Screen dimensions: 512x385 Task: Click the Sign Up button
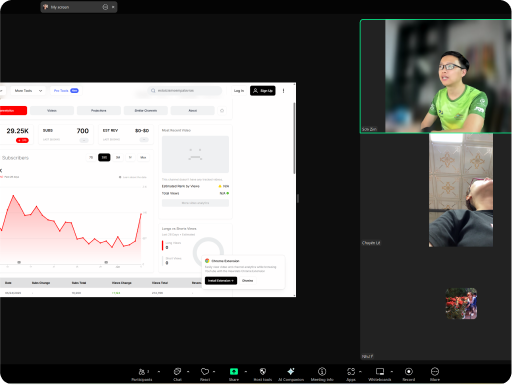(263, 91)
